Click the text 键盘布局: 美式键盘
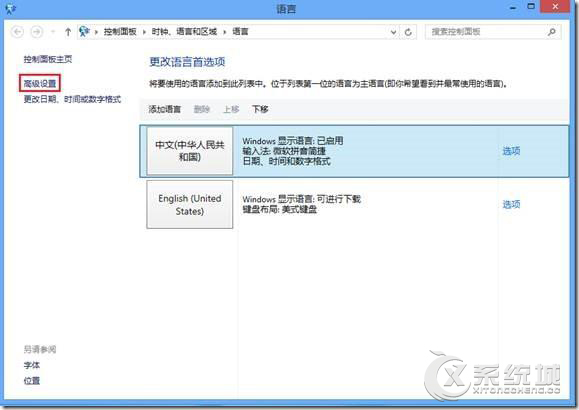 coord(280,210)
